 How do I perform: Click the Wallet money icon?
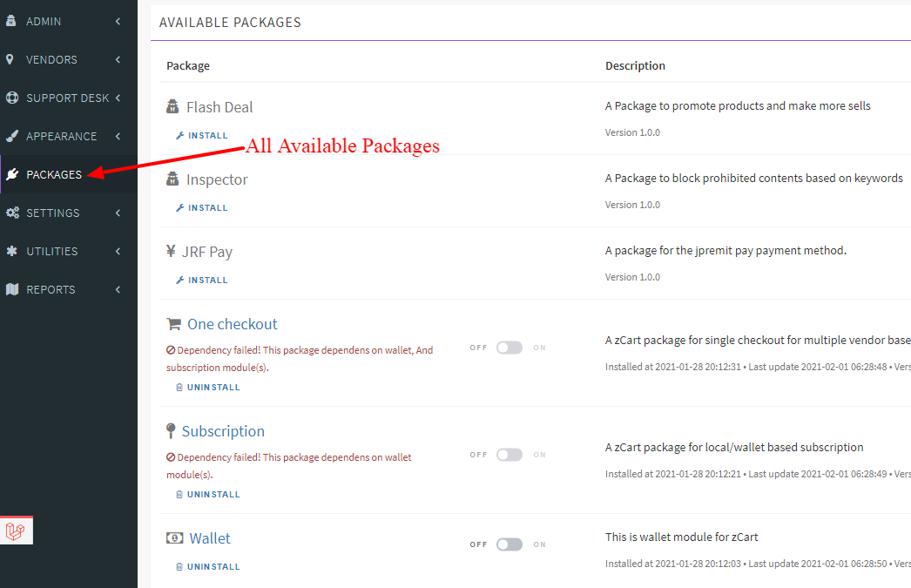(172, 537)
